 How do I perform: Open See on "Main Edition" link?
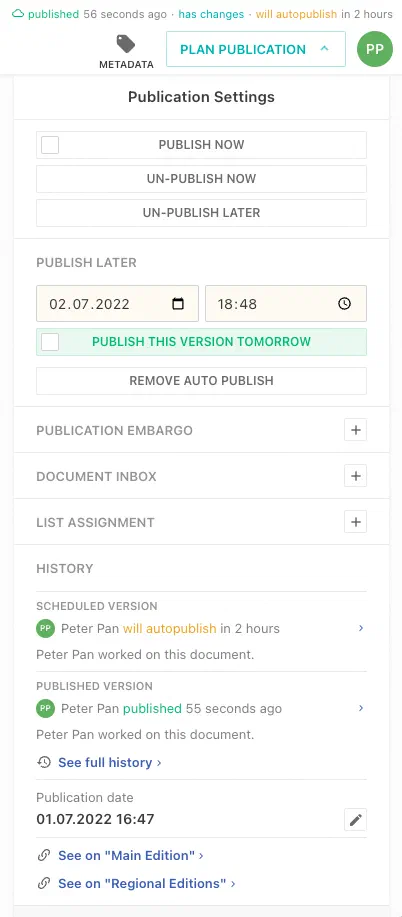click(130, 856)
